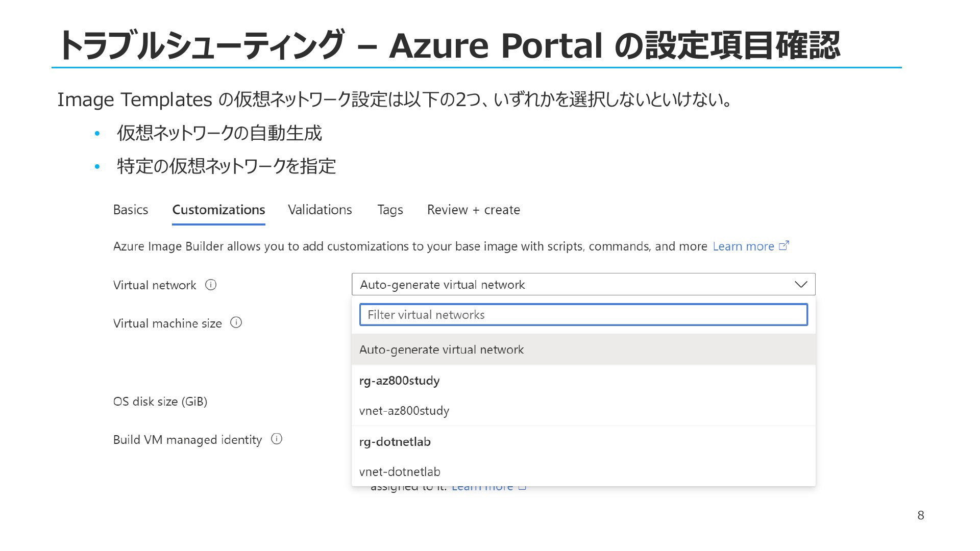Click the slide page number 8
The height and width of the screenshot is (551, 980).
click(x=921, y=515)
